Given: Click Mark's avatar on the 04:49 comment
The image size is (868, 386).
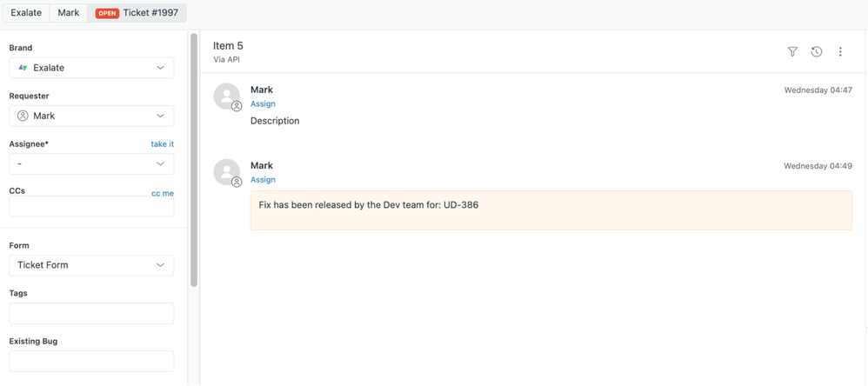Looking at the screenshot, I should (227, 172).
